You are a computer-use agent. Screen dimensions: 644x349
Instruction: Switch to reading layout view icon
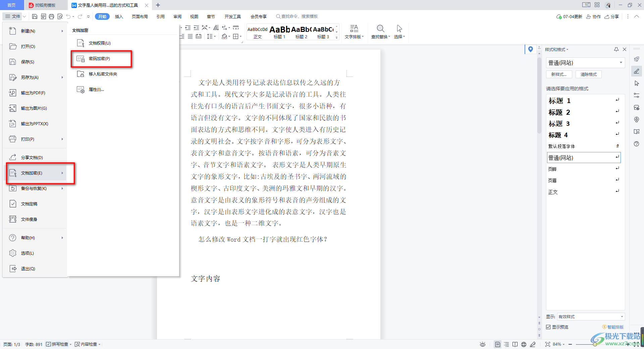pos(515,344)
